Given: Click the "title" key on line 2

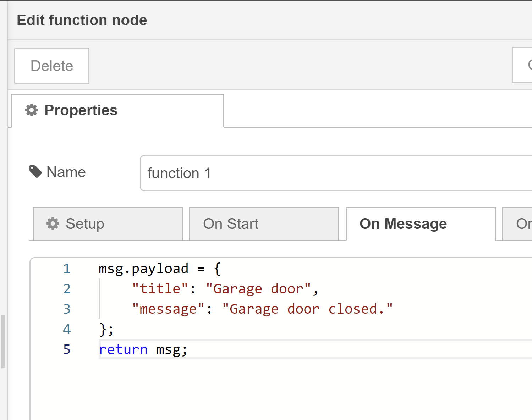Looking at the screenshot, I should (x=160, y=289).
